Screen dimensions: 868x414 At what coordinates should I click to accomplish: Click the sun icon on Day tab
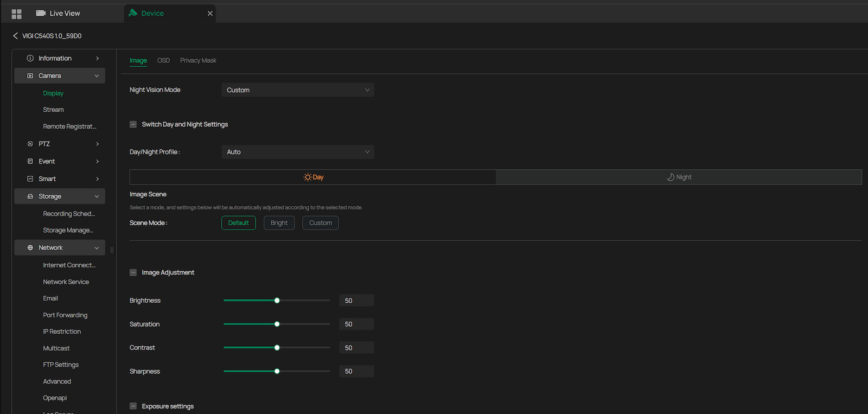pyautogui.click(x=308, y=177)
